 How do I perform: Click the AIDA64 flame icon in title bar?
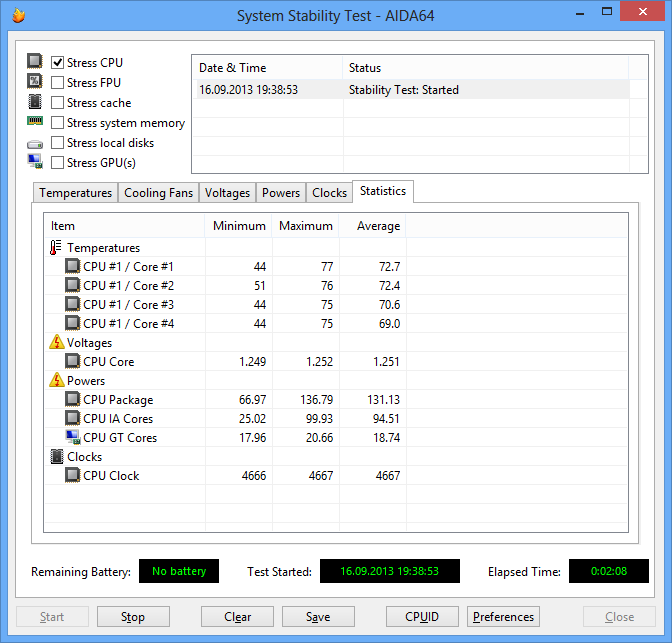18,15
